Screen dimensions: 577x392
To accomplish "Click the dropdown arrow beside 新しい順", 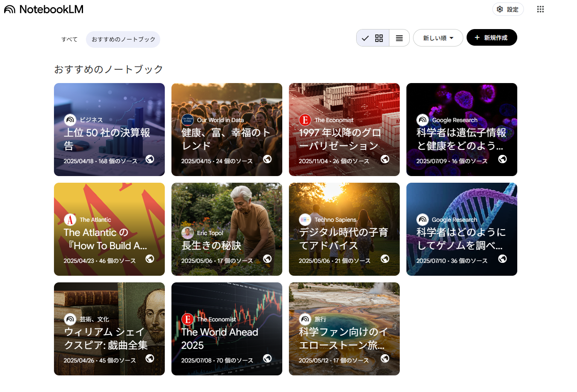I will click(x=452, y=38).
